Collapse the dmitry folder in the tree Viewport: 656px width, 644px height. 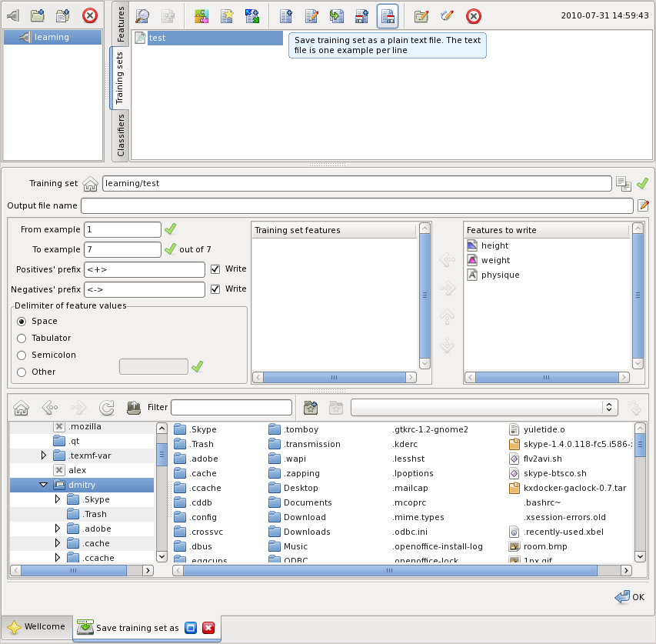point(44,485)
